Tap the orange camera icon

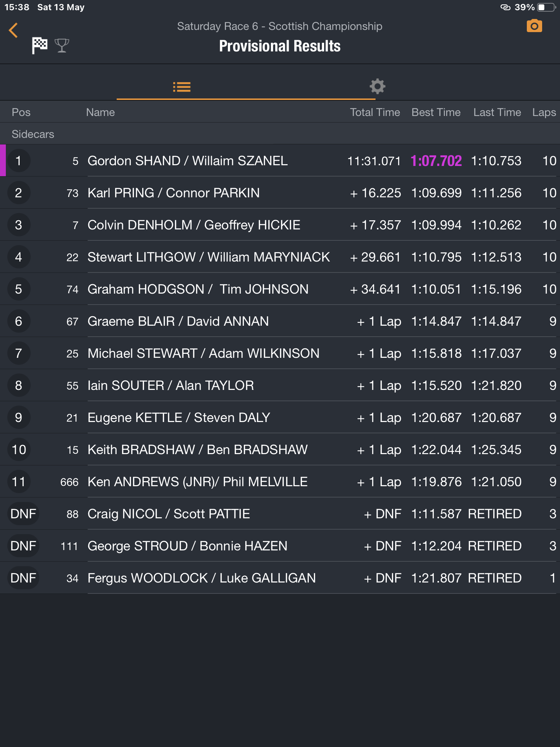tap(534, 26)
